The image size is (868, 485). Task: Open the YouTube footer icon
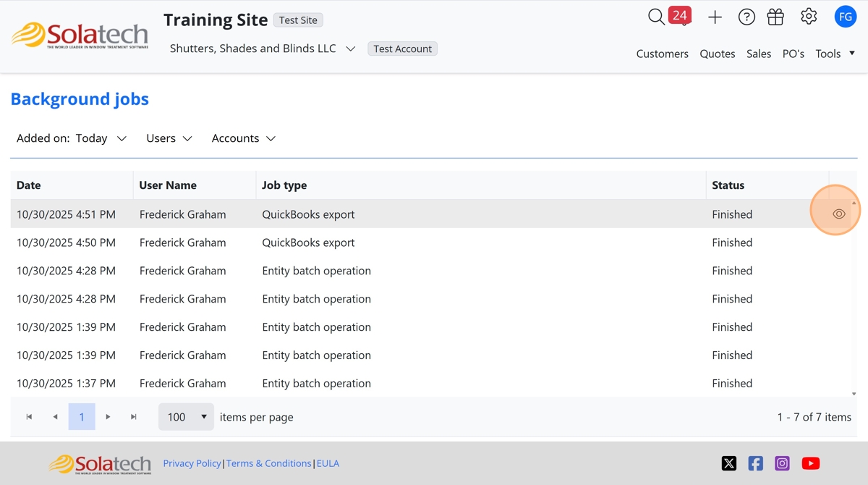810,463
